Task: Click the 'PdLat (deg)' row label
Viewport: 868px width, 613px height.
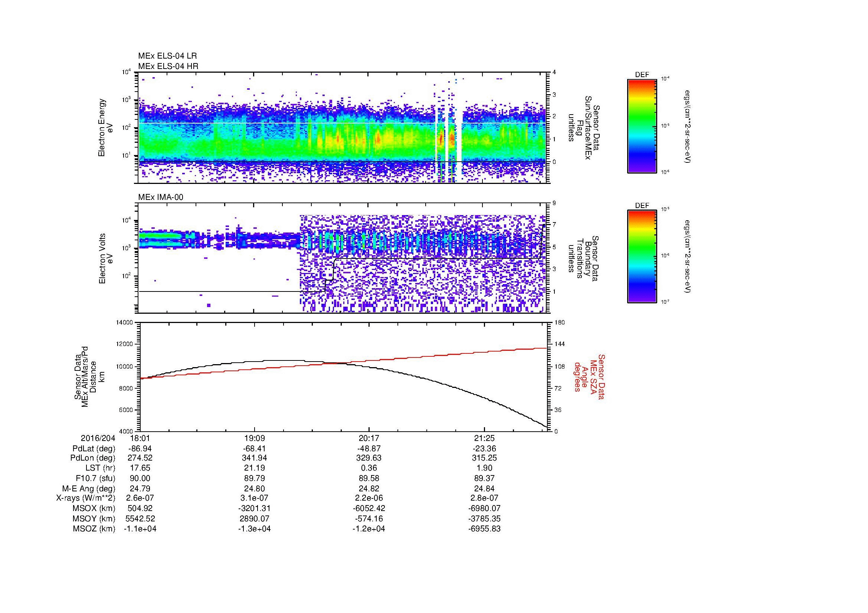Action: pos(94,449)
